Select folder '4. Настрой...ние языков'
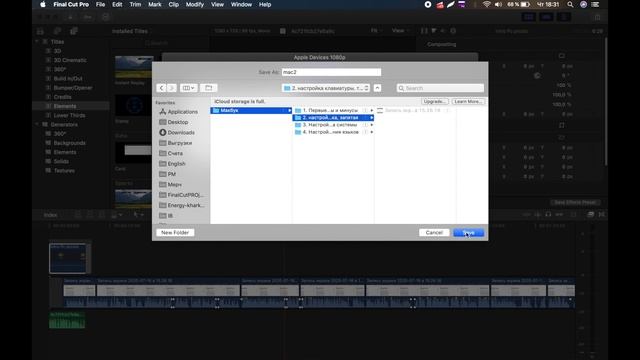This screenshot has height=360, width=640. (x=333, y=132)
